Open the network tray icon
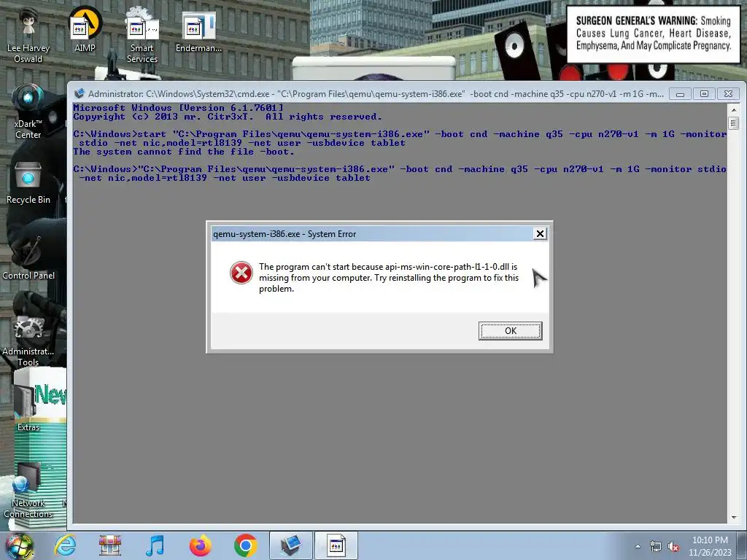Image resolution: width=747 pixels, height=560 pixels. pos(656,547)
